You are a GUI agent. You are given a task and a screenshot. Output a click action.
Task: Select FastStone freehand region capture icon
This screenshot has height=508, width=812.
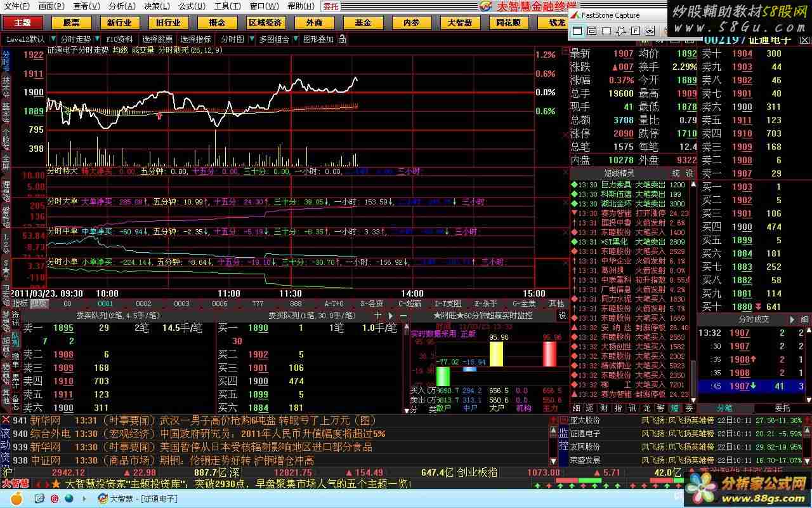coord(621,30)
